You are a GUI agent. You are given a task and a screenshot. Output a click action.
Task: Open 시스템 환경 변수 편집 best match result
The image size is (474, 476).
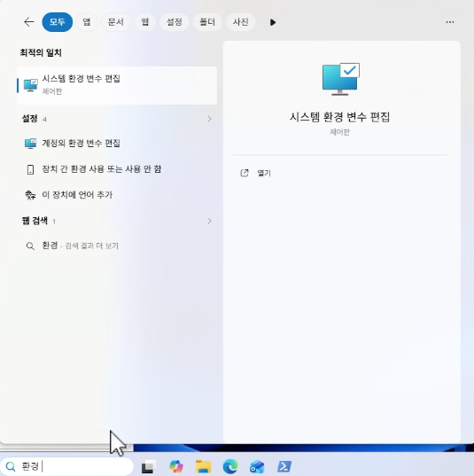pos(117,85)
